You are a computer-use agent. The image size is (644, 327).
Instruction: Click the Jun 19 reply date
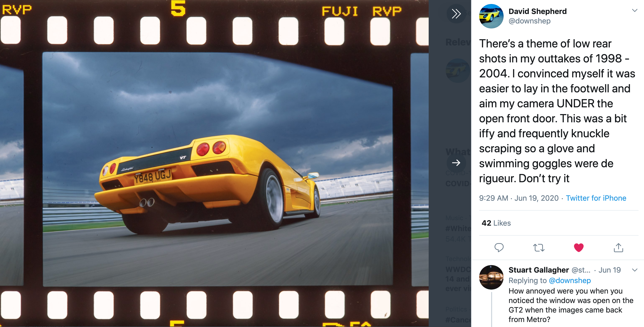tap(609, 270)
